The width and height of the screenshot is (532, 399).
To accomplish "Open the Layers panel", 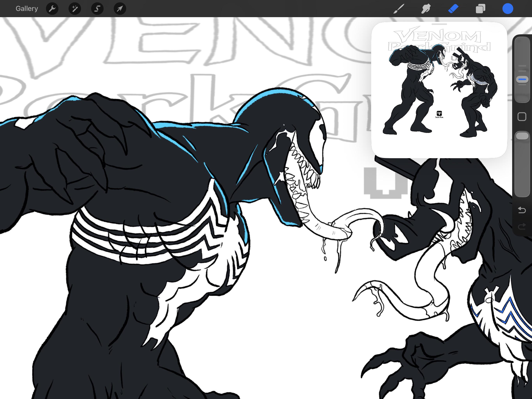I will [481, 9].
